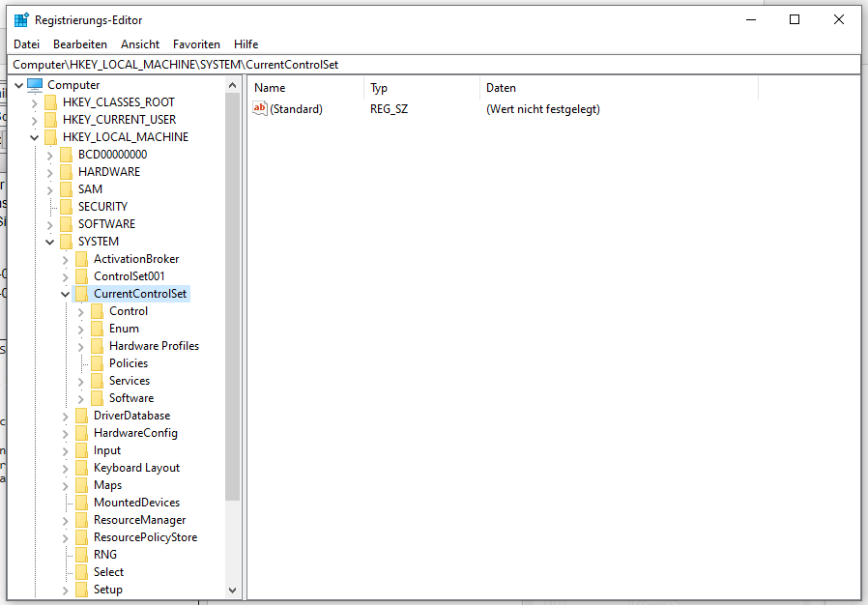Click the SECURITY folder icon

click(x=67, y=207)
